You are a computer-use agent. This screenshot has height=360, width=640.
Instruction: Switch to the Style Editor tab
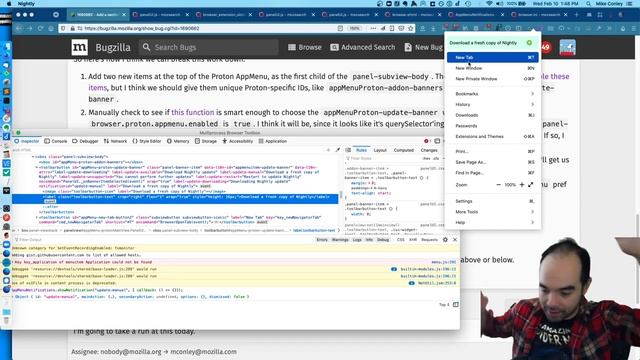point(147,141)
